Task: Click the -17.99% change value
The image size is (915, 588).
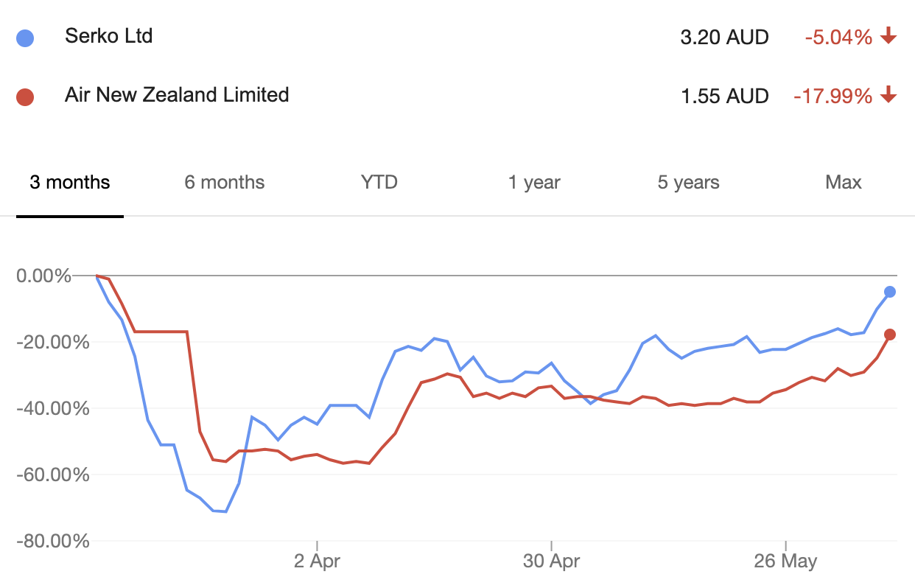Action: point(832,96)
